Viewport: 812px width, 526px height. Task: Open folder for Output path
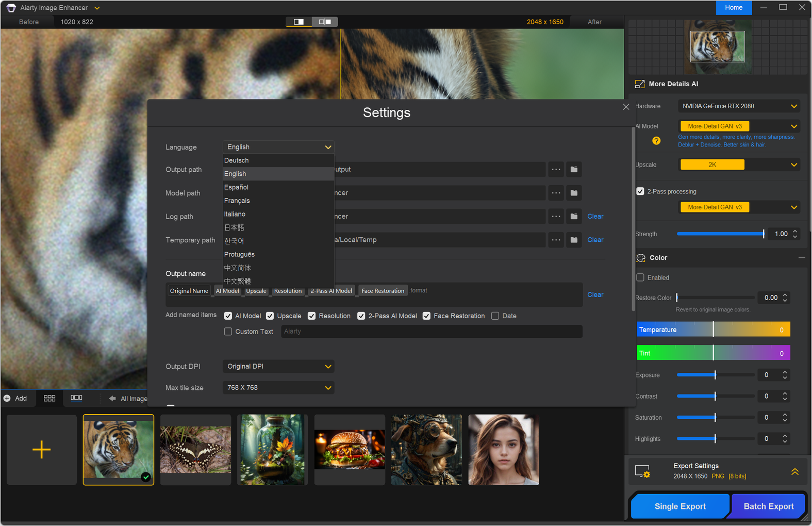pyautogui.click(x=574, y=169)
